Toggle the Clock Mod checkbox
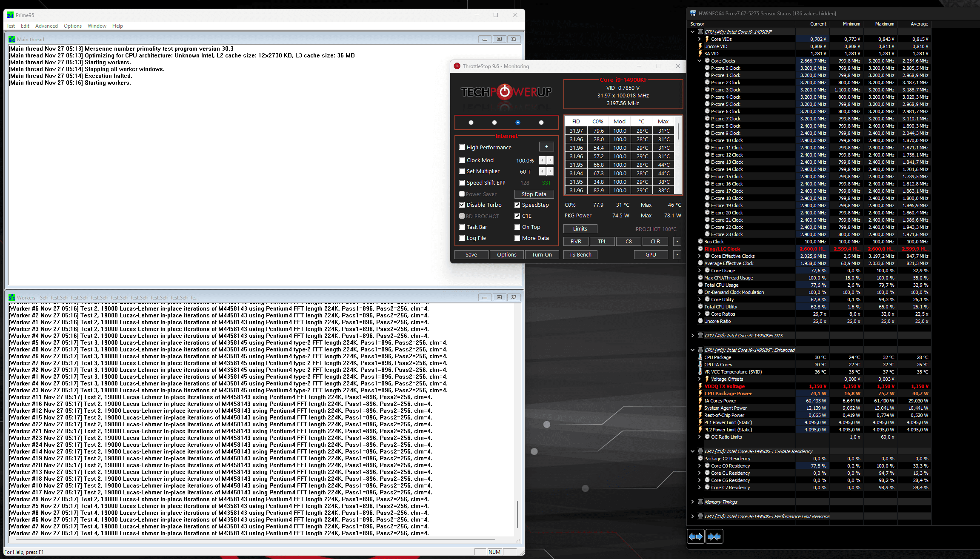 (x=462, y=160)
